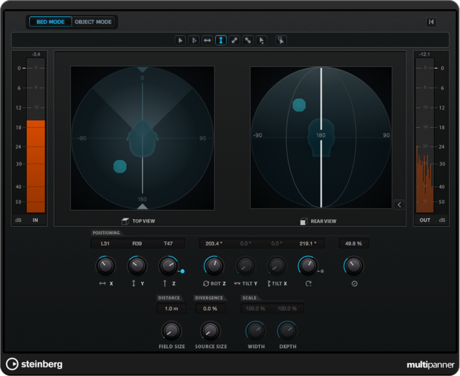Click the source puck in Top View
Image resolution: width=460 pixels, height=376 pixels.
click(x=120, y=166)
